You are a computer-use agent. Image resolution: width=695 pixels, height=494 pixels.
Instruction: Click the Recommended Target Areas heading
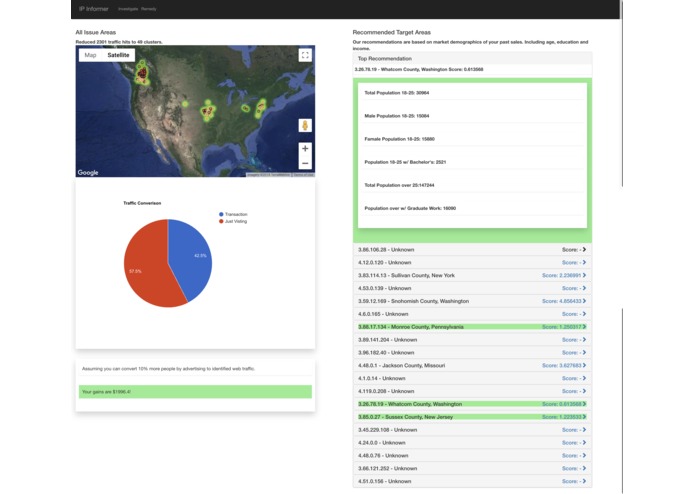391,32
